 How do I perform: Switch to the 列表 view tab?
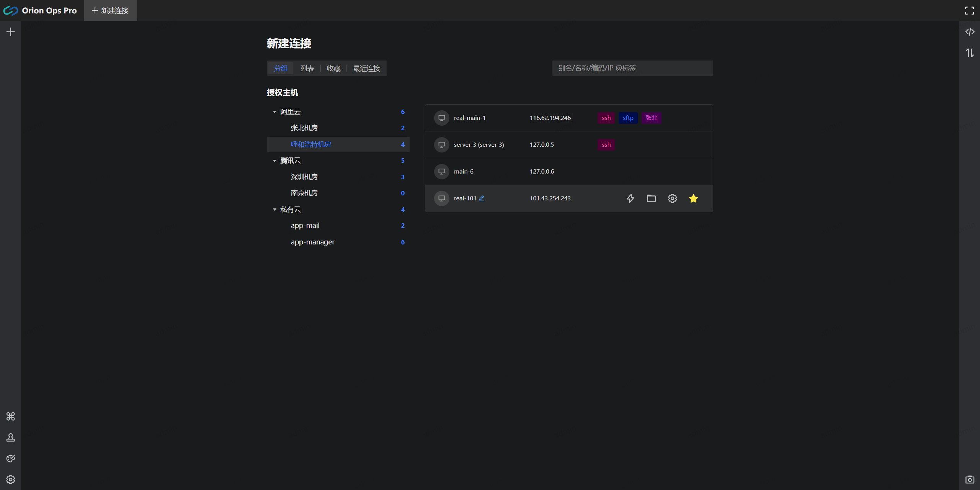pyautogui.click(x=307, y=68)
